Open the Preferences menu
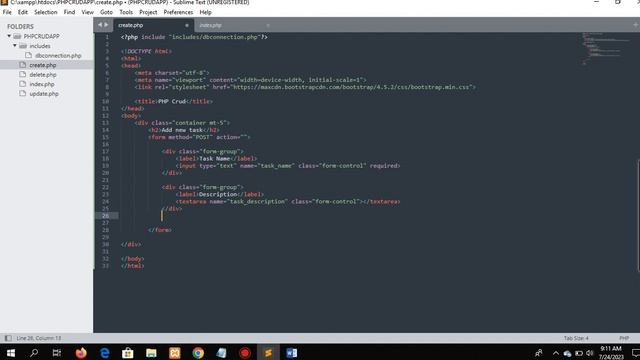Screen dimensions: 640x360 pyautogui.click(x=178, y=12)
